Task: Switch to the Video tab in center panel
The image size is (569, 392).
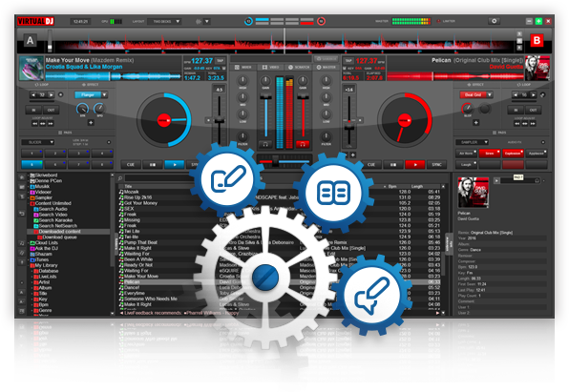Action: click(x=271, y=68)
